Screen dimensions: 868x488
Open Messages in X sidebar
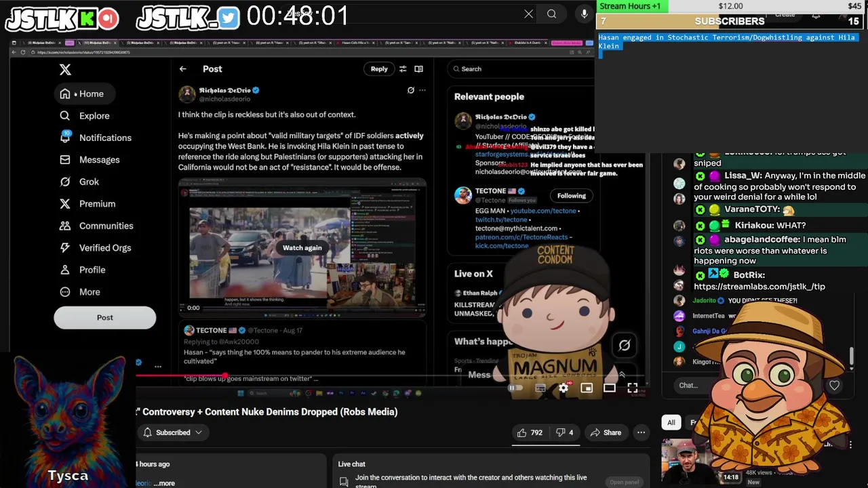pos(90,160)
